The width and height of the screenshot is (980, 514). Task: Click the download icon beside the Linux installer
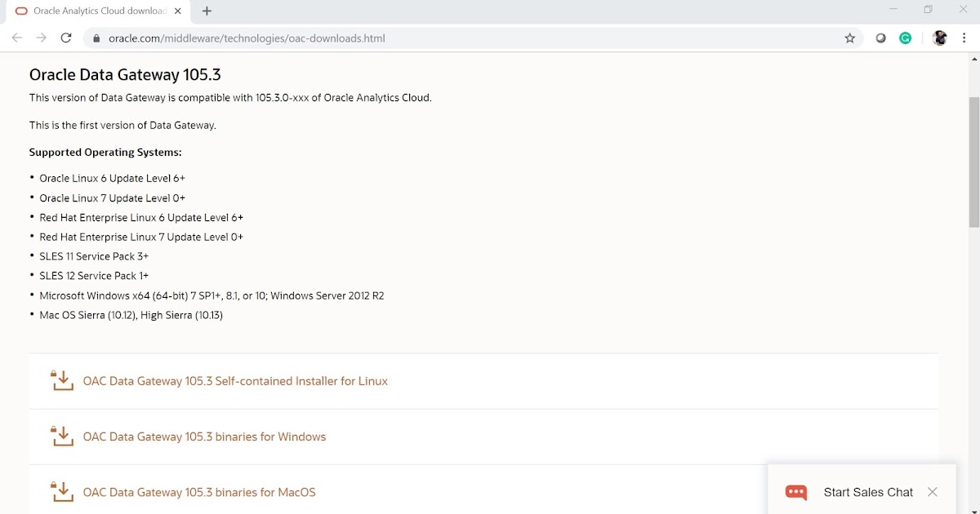tap(61, 380)
